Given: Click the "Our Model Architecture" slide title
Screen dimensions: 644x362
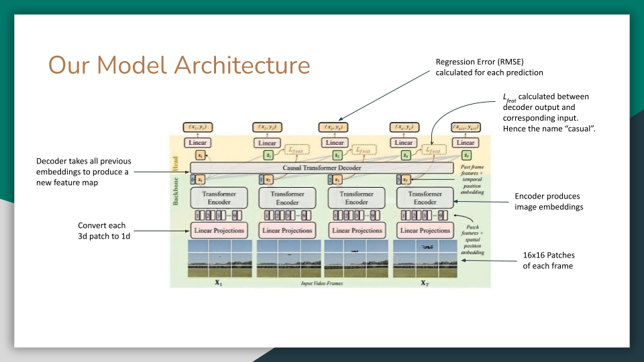Looking at the screenshot, I should click(179, 65).
